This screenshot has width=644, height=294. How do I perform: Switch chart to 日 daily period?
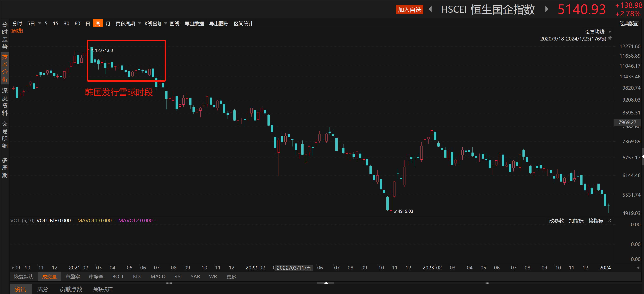click(x=88, y=24)
